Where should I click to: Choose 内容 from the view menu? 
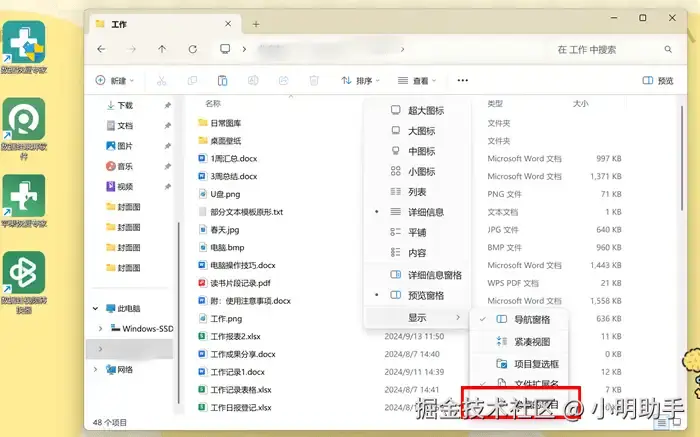[417, 253]
